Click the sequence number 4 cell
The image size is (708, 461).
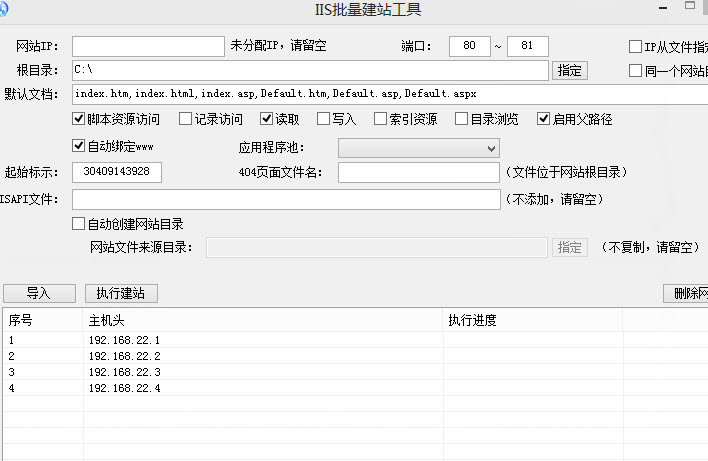pyautogui.click(x=43, y=388)
